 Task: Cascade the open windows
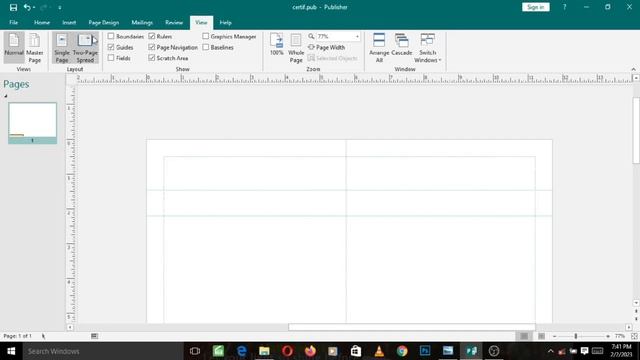402,44
